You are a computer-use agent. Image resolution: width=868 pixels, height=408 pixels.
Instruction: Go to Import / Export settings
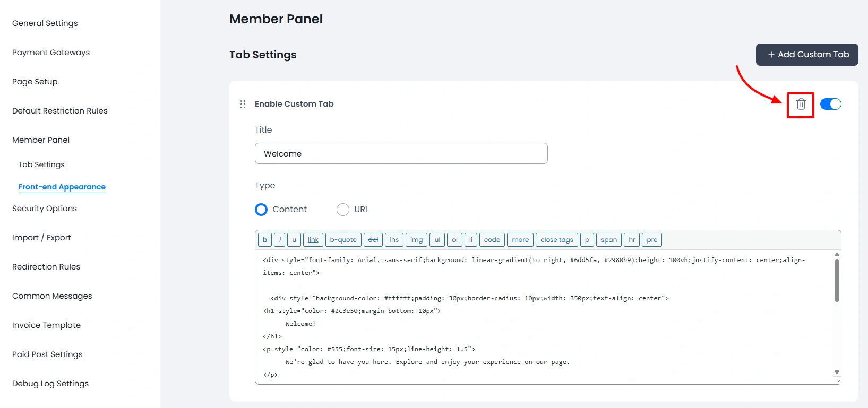41,238
